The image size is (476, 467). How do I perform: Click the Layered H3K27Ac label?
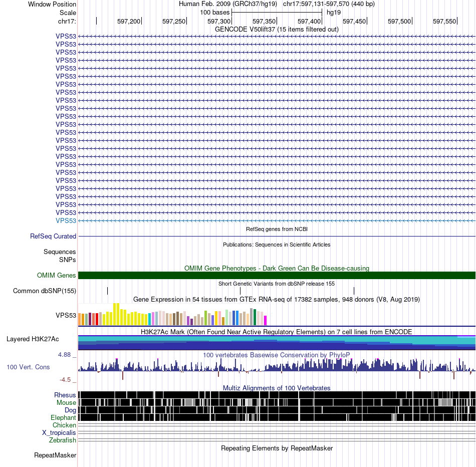pyautogui.click(x=33, y=339)
